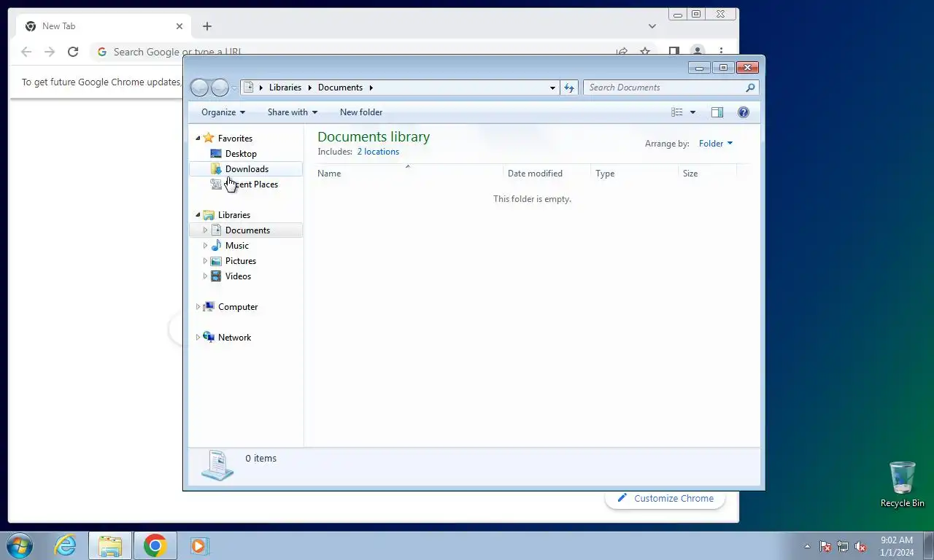Click the Chrome address bar
The height and width of the screenshot is (560, 934).
click(x=358, y=52)
